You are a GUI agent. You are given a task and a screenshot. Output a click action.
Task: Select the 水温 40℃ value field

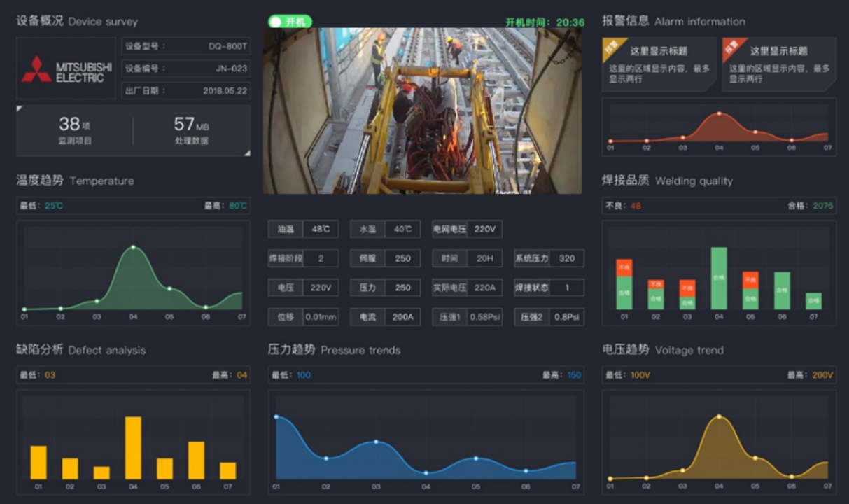402,229
